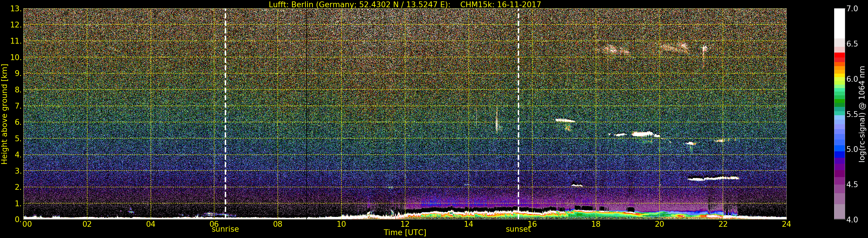Click time axis tick '02'
This screenshot has width=868, height=238.
click(87, 224)
